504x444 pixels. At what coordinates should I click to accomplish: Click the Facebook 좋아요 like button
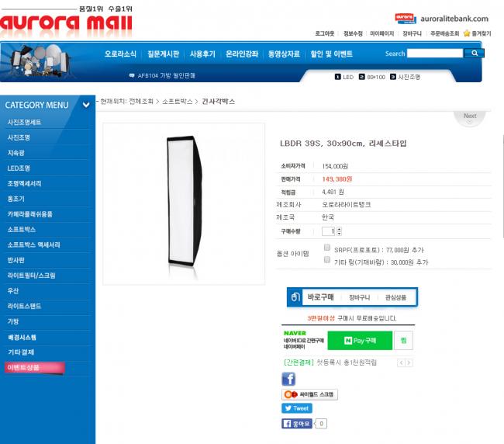(x=297, y=423)
